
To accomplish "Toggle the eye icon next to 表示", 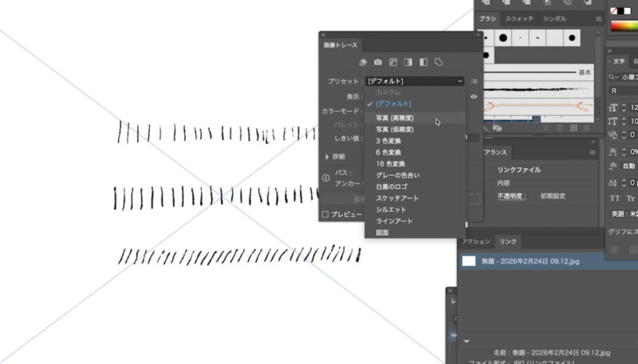I will pyautogui.click(x=474, y=96).
